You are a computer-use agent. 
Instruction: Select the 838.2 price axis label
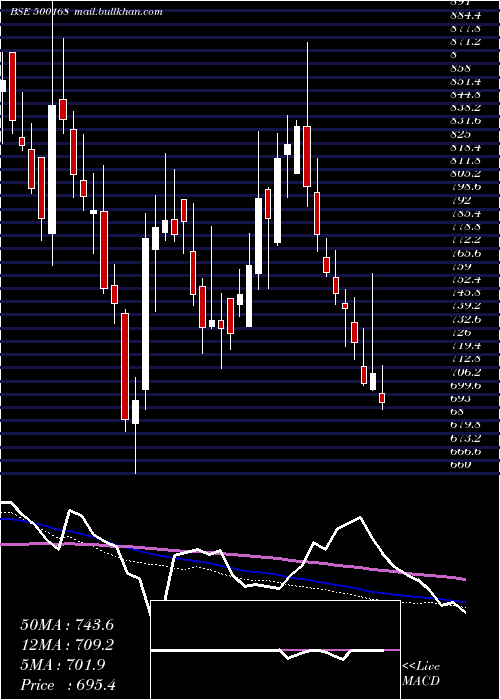[x=465, y=108]
